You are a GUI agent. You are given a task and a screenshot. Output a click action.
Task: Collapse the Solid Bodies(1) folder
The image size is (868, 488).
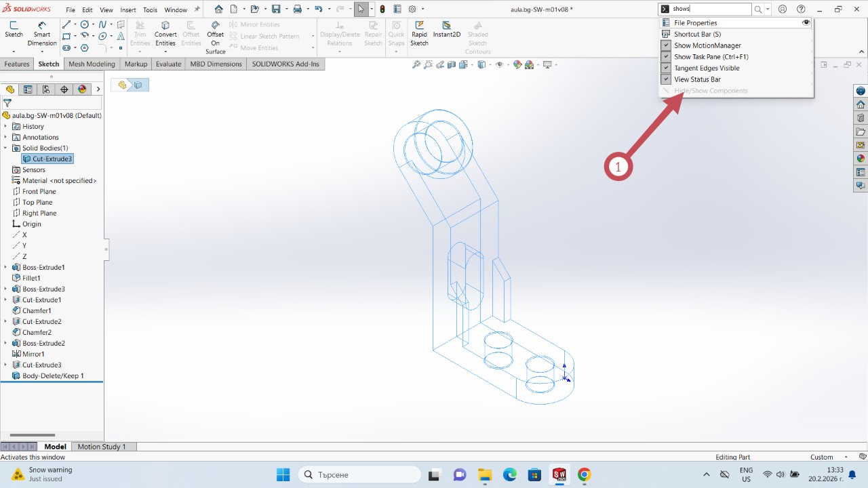click(5, 148)
